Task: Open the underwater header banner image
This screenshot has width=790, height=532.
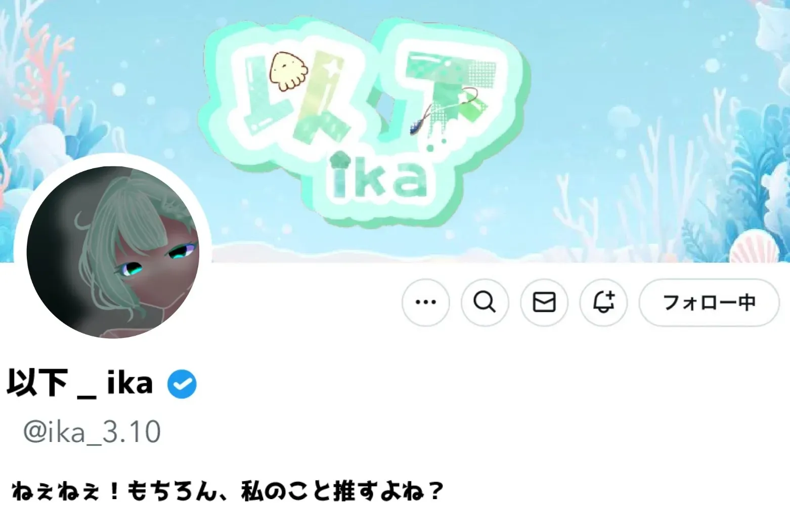Action: point(395,131)
